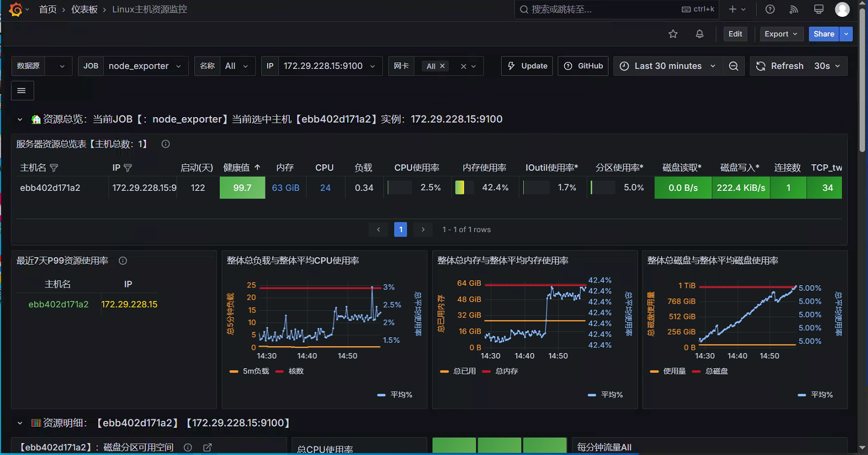Open the news RSS feed icon
The width and height of the screenshot is (868, 455).
tap(794, 9)
